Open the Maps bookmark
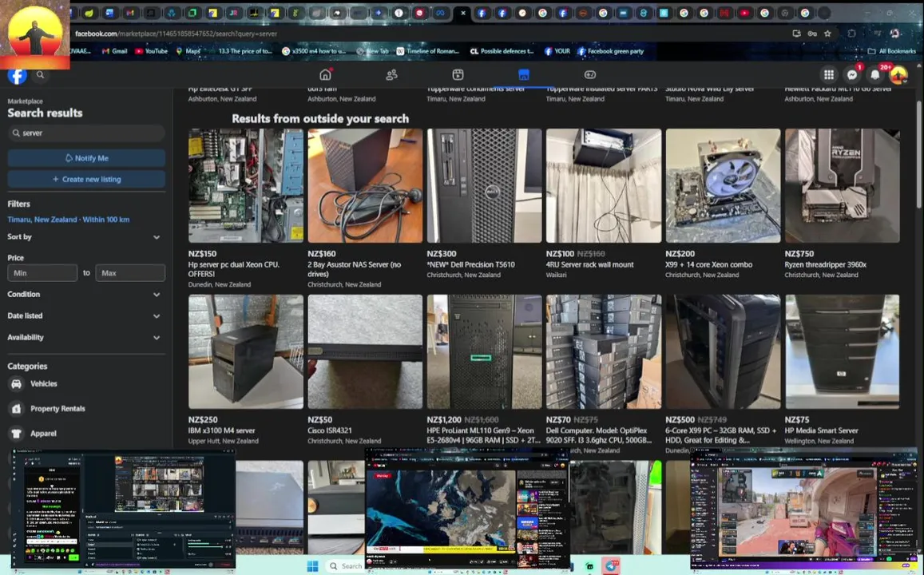Image resolution: width=924 pixels, height=575 pixels. click(x=188, y=51)
